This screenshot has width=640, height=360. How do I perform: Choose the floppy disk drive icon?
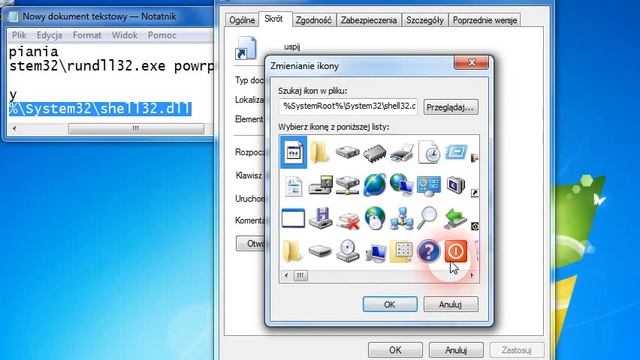[x=320, y=218]
